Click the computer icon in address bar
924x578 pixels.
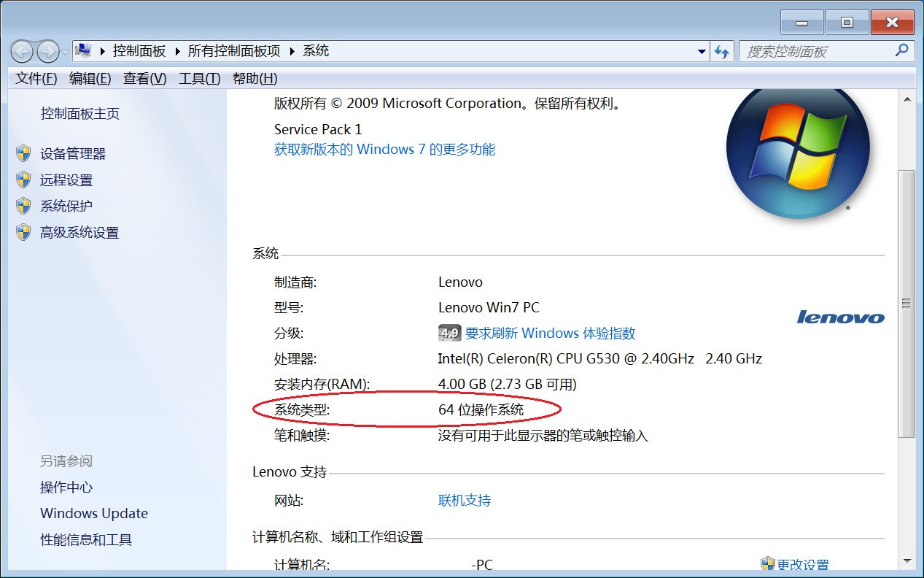[84, 50]
